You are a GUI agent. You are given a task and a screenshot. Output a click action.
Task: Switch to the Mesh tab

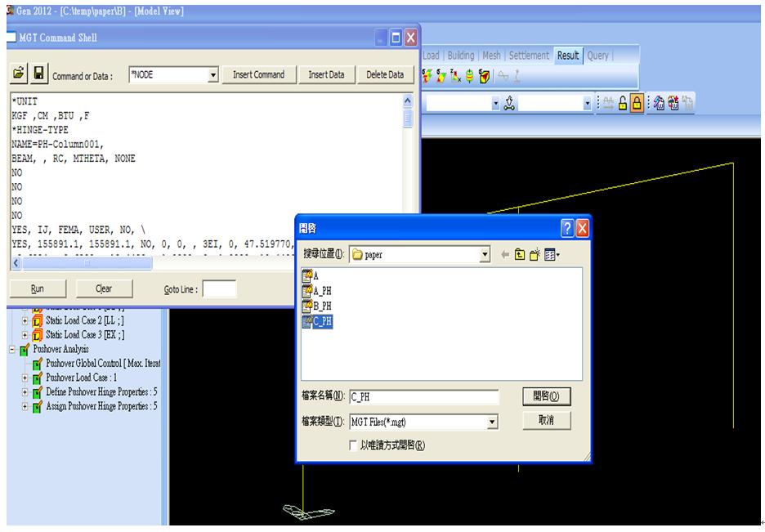[491, 56]
